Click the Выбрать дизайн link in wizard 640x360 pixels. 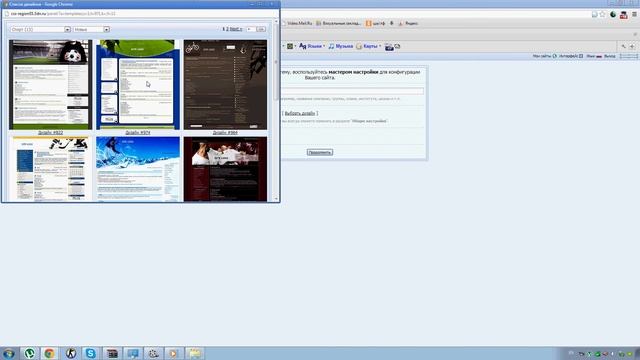click(x=300, y=113)
